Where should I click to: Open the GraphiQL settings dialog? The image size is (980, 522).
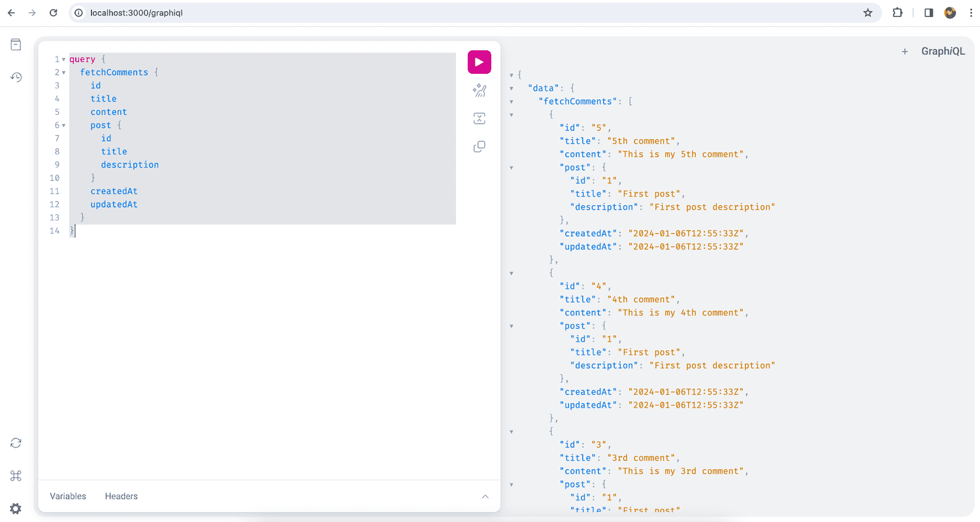point(16,508)
